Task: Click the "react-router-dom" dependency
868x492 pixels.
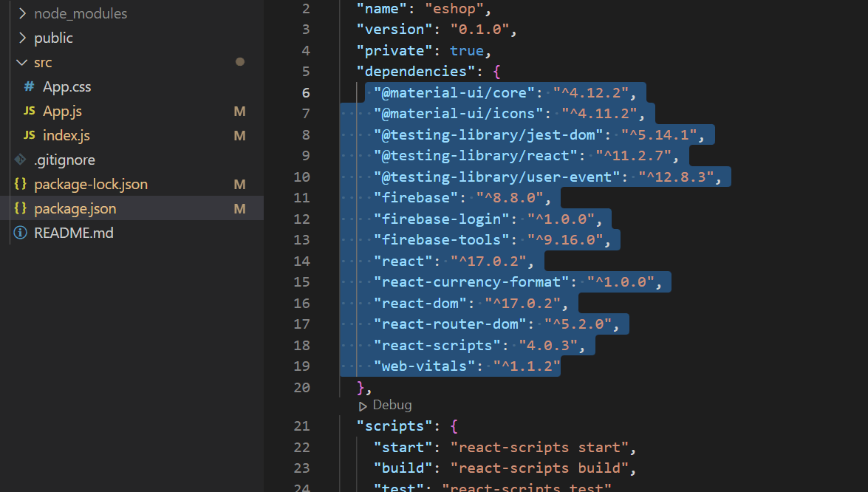Action: (x=450, y=324)
